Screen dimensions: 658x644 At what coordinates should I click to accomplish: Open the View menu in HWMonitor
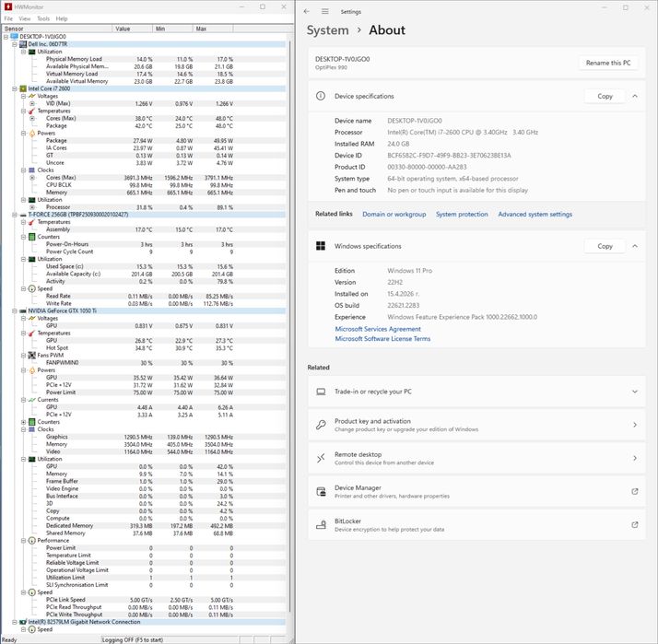(x=25, y=18)
